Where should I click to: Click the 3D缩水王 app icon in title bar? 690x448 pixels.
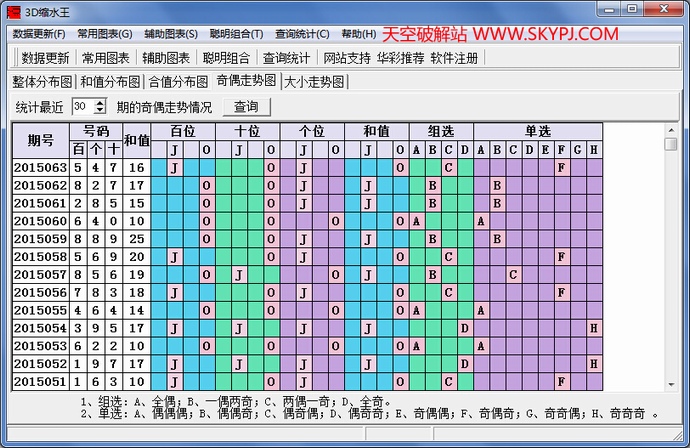click(x=12, y=11)
